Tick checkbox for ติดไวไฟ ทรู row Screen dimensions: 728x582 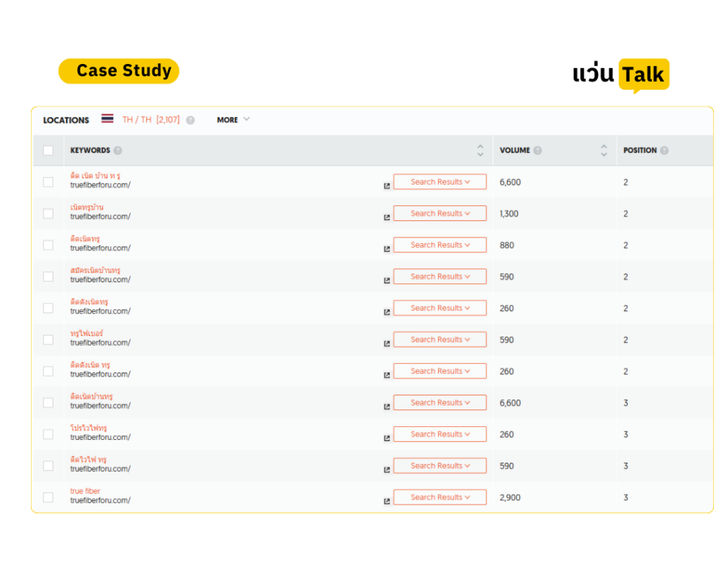48,466
